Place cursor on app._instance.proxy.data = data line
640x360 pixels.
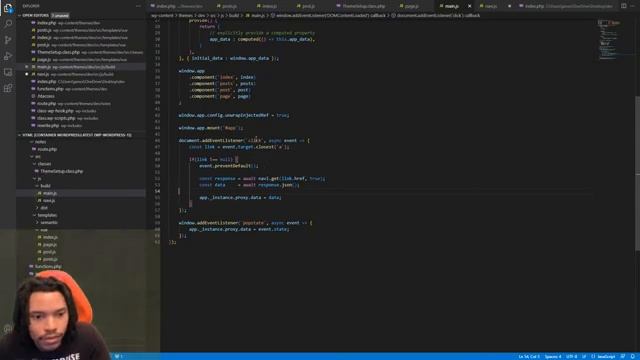coord(240,198)
